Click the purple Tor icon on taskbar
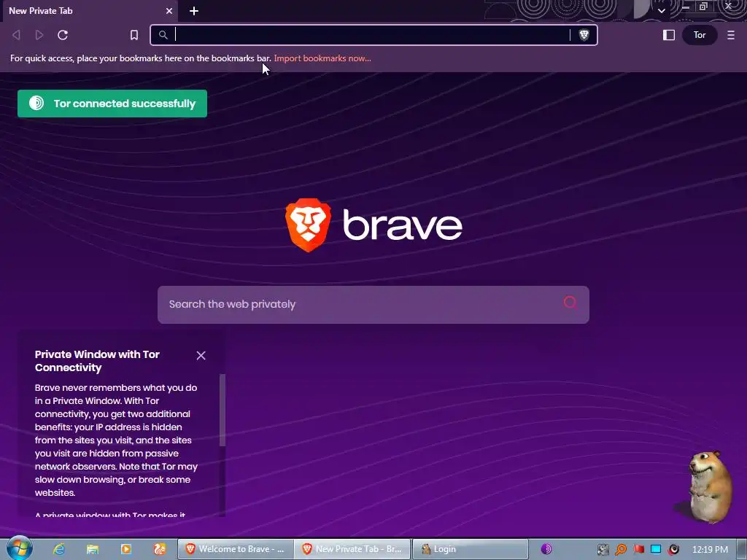The image size is (747, 560). pyautogui.click(x=546, y=549)
